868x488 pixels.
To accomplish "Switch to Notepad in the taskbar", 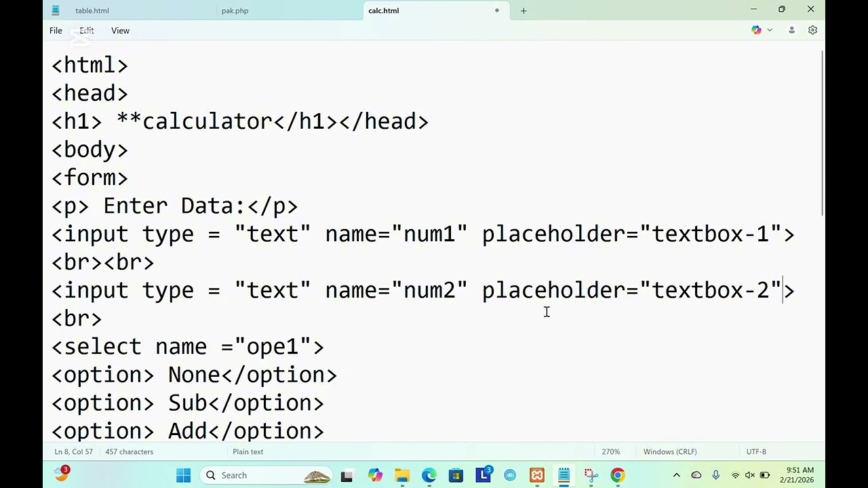I will [x=564, y=476].
